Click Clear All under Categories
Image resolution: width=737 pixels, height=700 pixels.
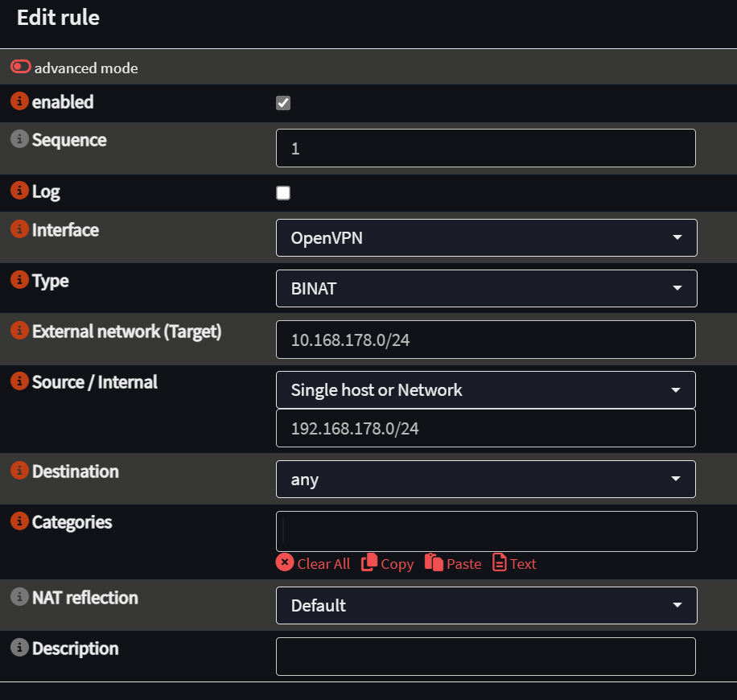pos(313,563)
